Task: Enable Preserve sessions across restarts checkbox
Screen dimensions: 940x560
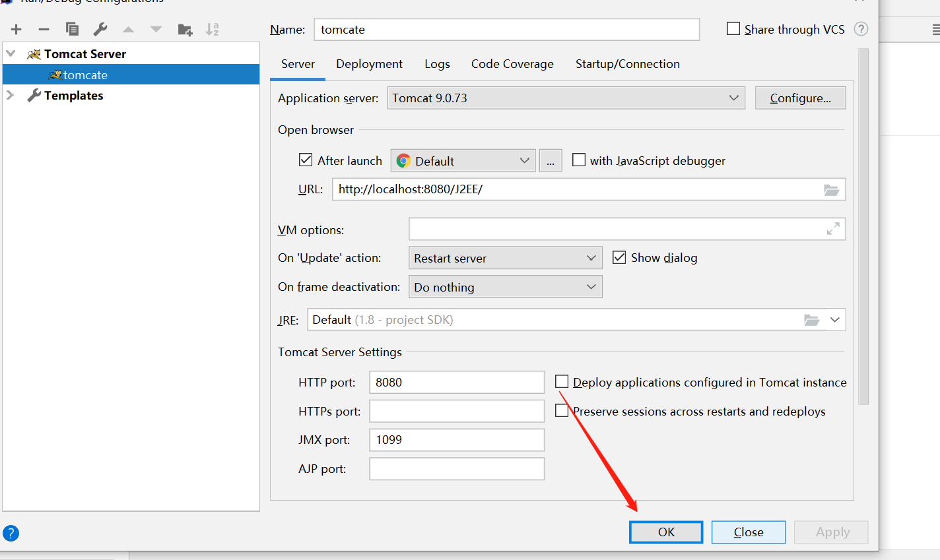Action: (x=562, y=410)
